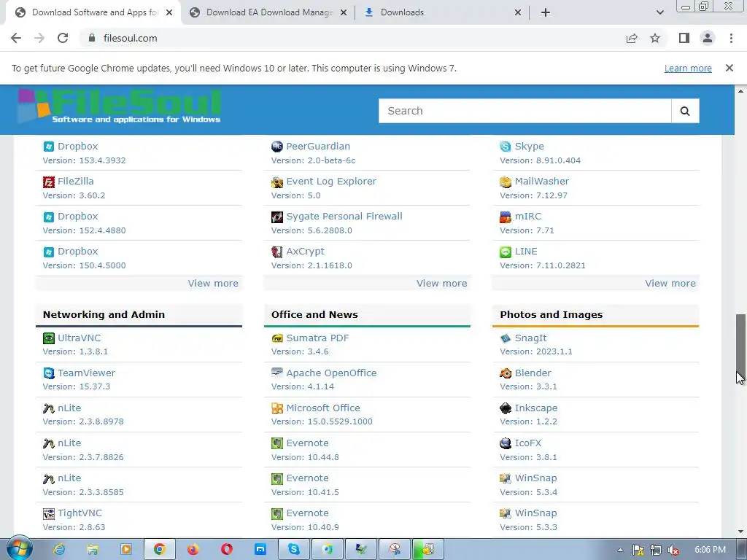
Task: Click the muted volume tray icon
Action: pos(673,550)
